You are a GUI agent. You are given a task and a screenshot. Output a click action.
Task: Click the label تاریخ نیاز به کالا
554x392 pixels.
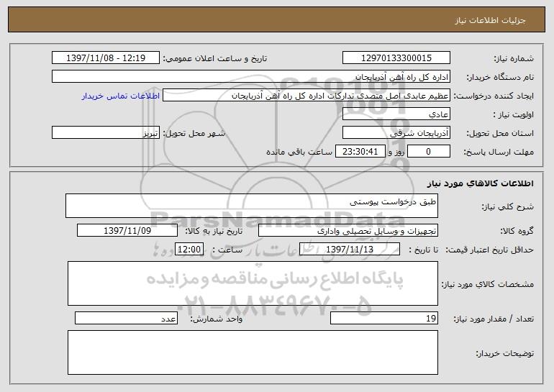(x=214, y=231)
